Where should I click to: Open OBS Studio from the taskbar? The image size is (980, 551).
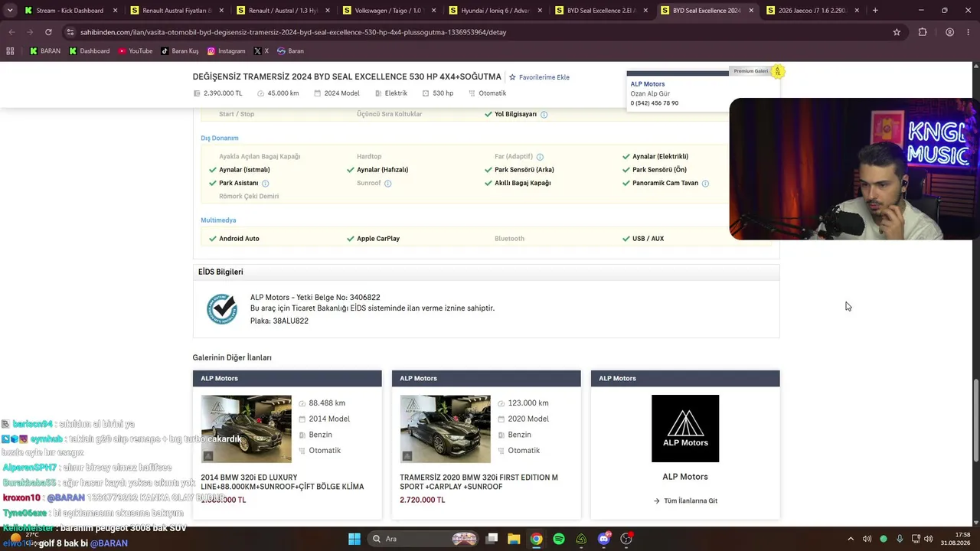[626, 539]
